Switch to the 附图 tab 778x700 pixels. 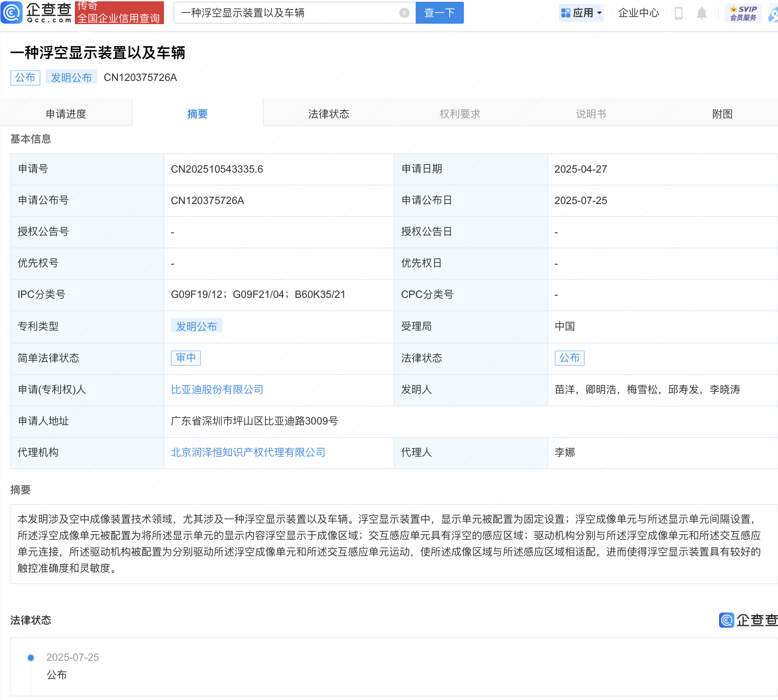click(722, 113)
